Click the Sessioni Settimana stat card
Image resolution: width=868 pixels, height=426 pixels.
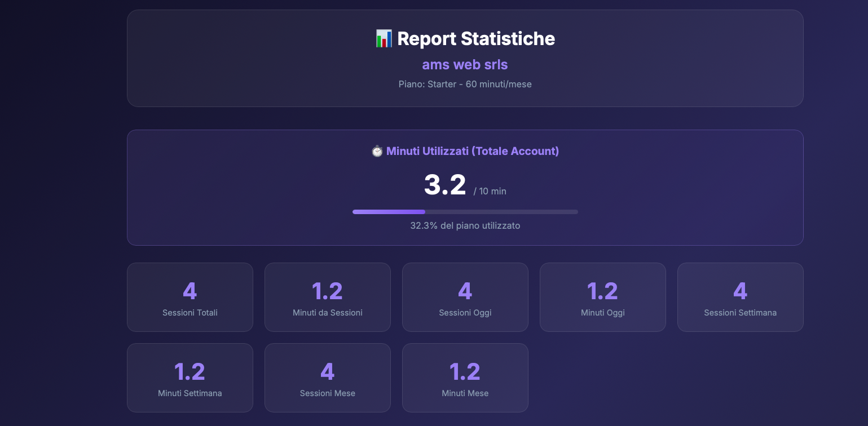tap(740, 297)
